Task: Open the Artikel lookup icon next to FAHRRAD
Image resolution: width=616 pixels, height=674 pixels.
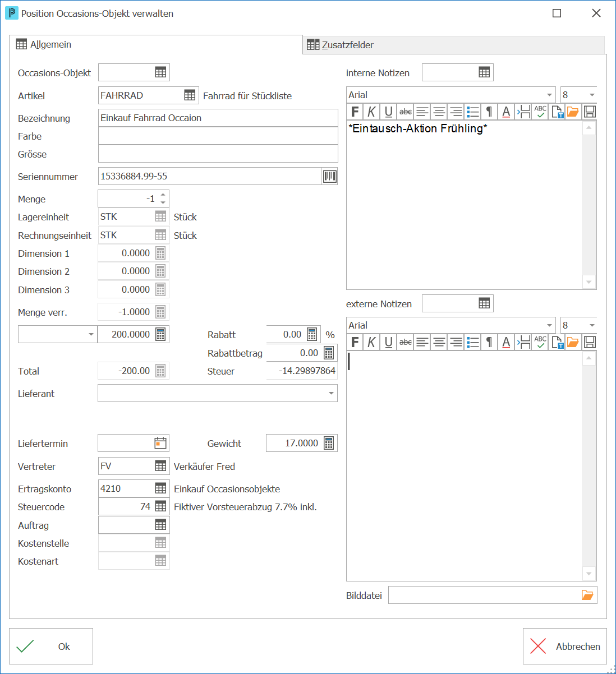Action: point(190,95)
